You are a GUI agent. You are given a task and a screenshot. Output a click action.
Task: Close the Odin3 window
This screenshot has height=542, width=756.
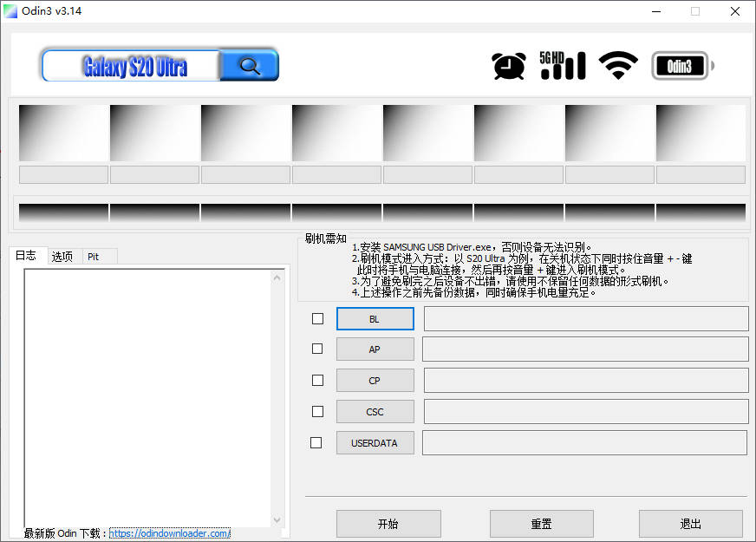pyautogui.click(x=735, y=11)
